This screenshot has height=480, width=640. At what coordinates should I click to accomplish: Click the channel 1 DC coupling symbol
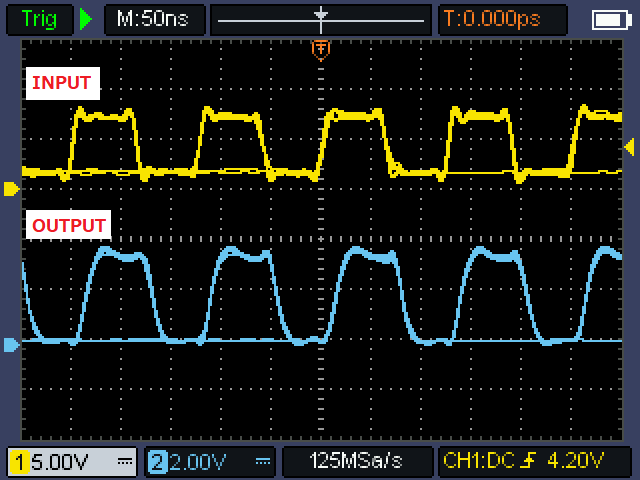click(126, 461)
